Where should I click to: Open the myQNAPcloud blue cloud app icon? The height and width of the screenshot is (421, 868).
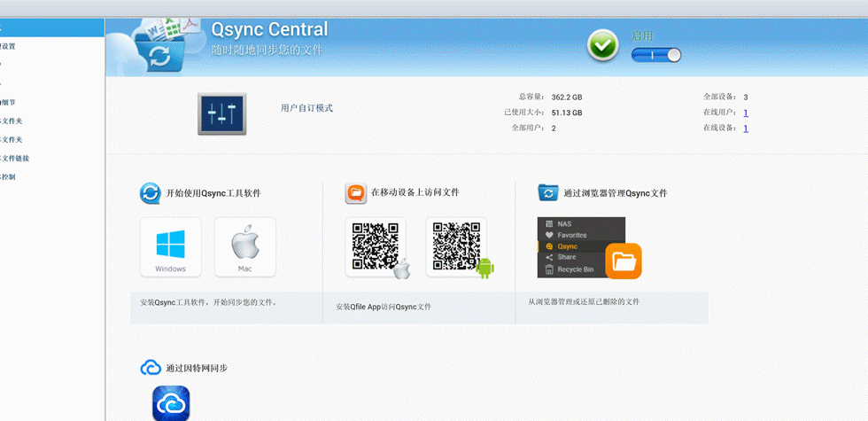coord(171,403)
